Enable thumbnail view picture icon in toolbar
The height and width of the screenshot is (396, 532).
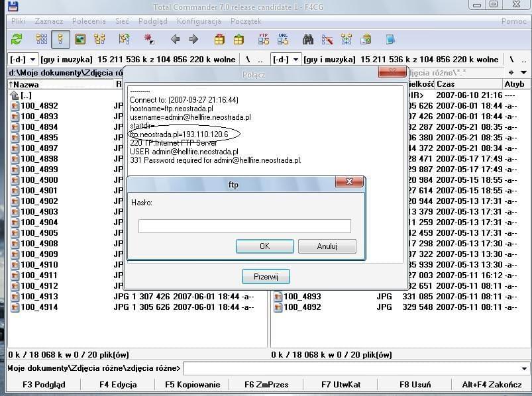tap(80, 39)
